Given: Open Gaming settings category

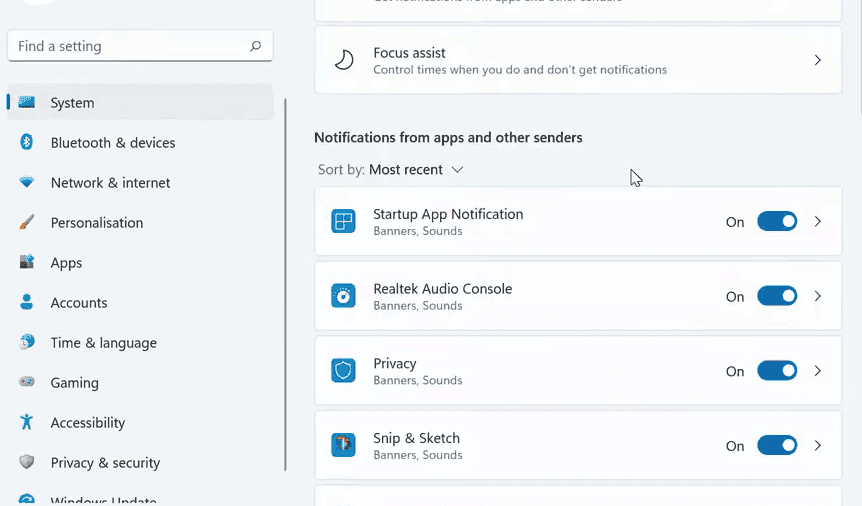Looking at the screenshot, I should coord(140,382).
